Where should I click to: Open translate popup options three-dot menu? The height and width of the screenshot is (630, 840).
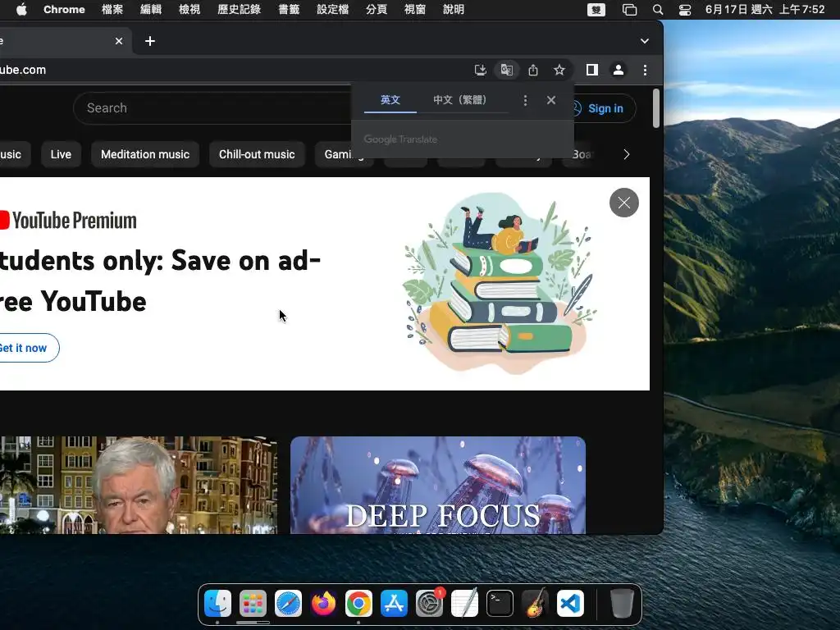pos(525,100)
